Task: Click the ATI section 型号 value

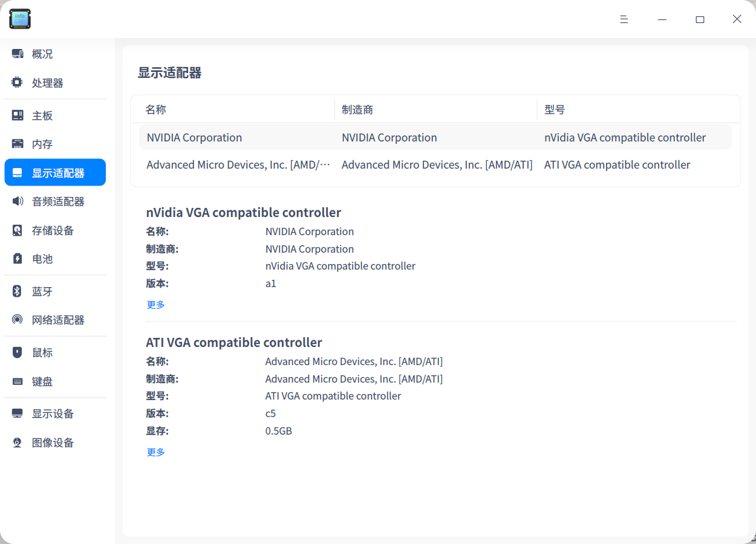Action: (333, 396)
